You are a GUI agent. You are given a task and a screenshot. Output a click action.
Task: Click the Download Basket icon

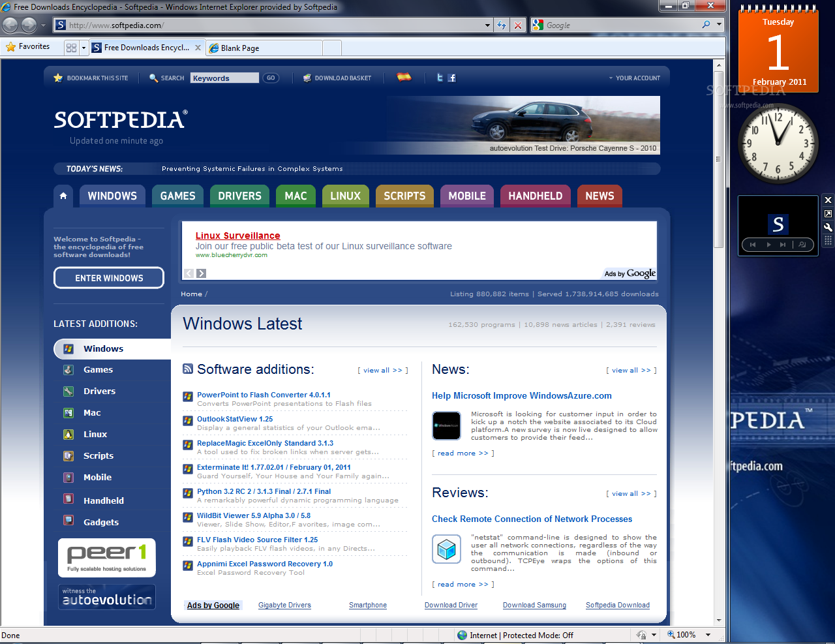pos(307,78)
